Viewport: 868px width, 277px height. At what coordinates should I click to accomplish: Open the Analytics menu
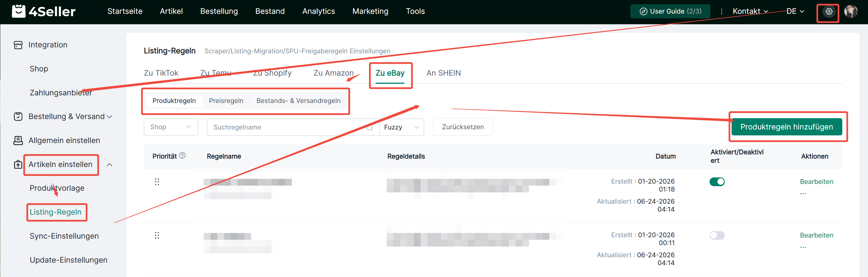[318, 12]
